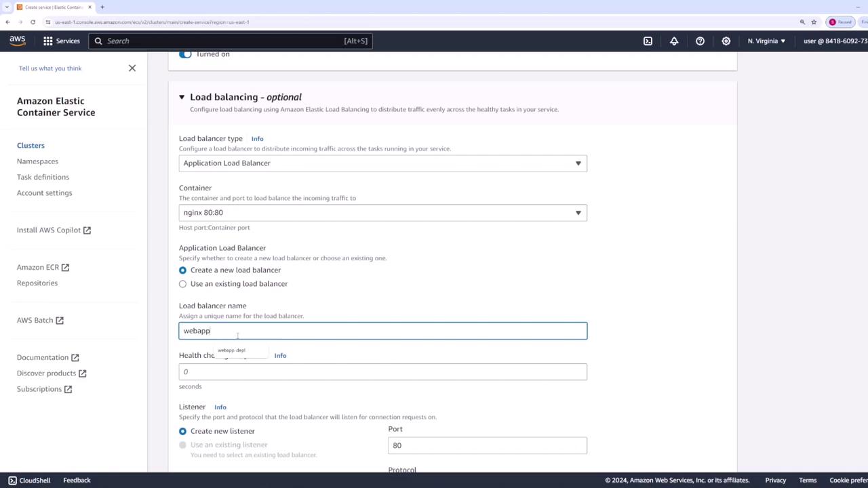The image size is (868, 488).
Task: Open the Privacy link in footer
Action: [x=776, y=480]
